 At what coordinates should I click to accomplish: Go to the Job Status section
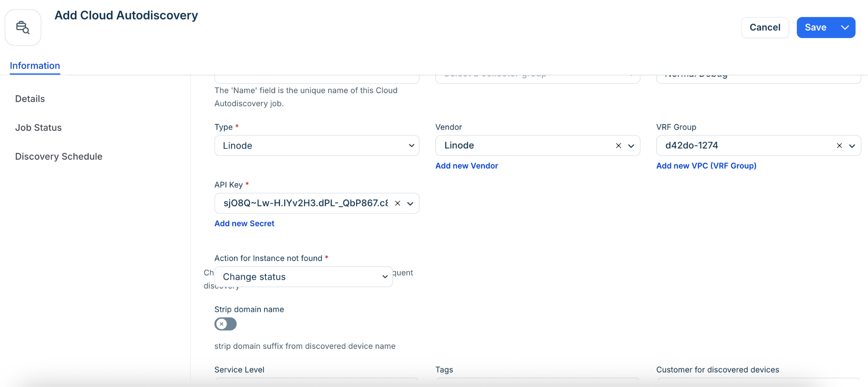tap(39, 128)
